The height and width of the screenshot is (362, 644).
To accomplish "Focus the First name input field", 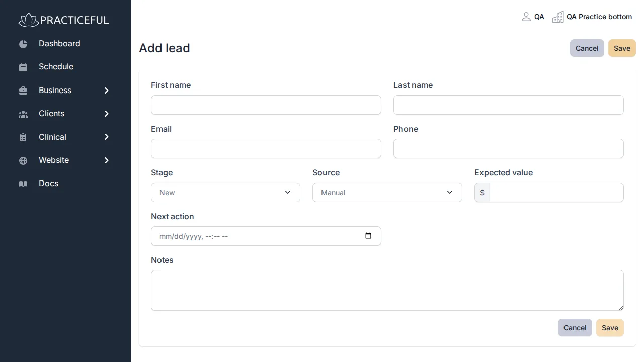I will [x=266, y=105].
